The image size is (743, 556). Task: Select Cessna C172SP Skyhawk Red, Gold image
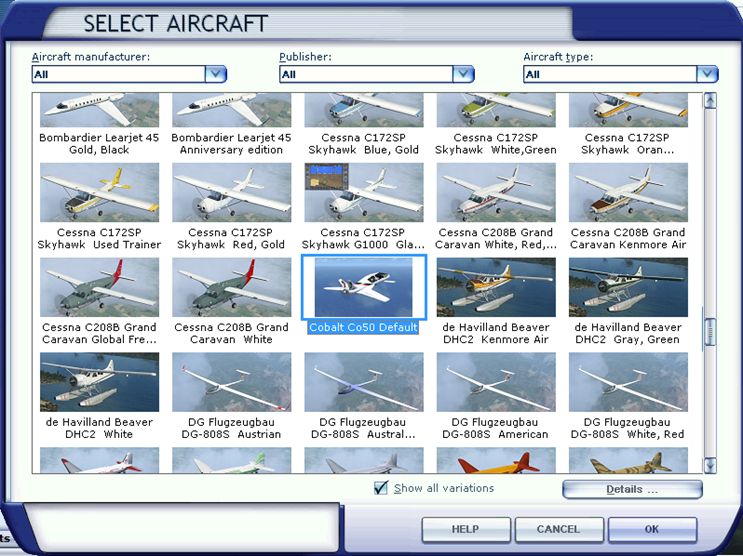(232, 192)
